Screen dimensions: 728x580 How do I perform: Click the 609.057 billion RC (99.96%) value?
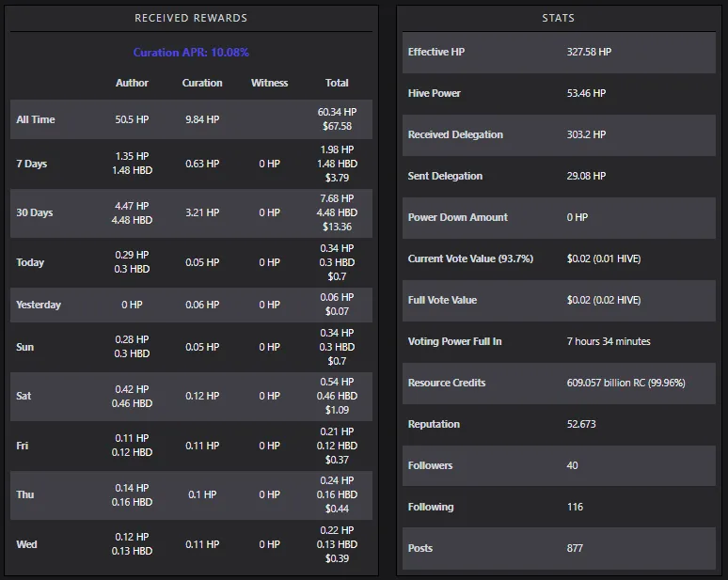click(x=625, y=383)
